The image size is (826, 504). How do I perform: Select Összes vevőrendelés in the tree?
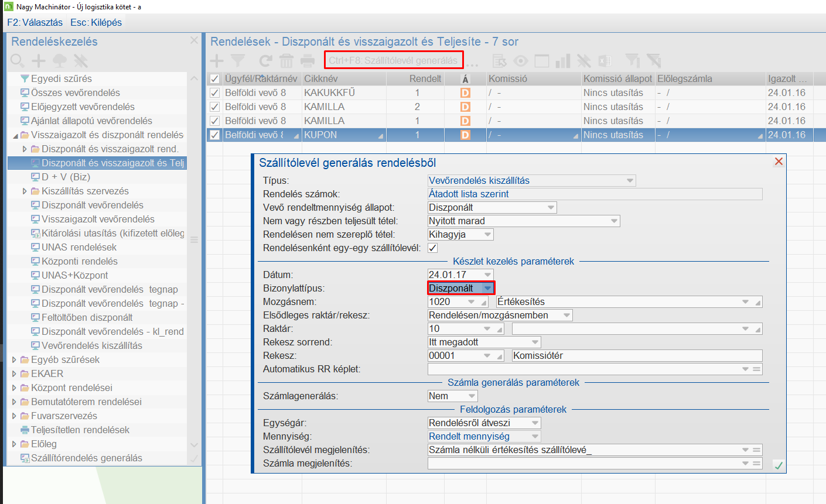tap(76, 92)
